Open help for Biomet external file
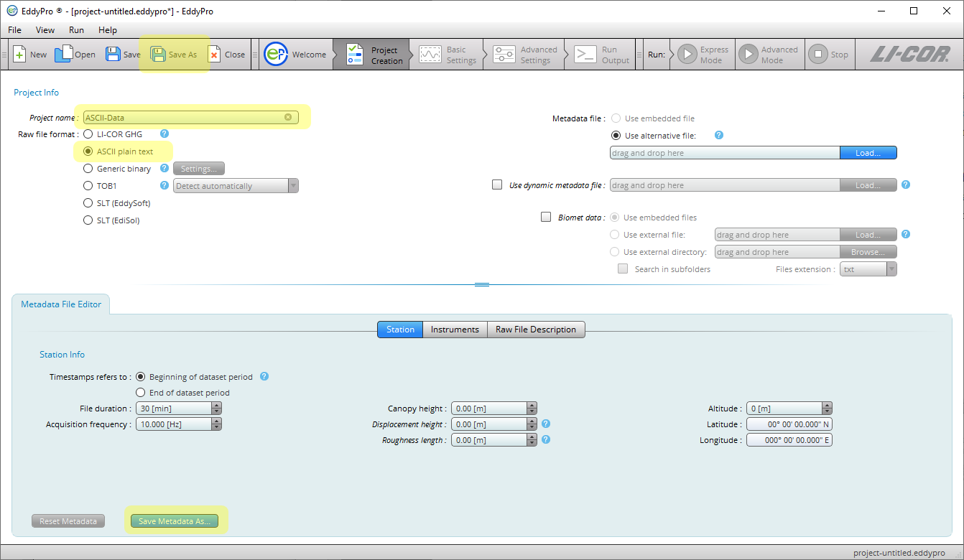 [906, 234]
